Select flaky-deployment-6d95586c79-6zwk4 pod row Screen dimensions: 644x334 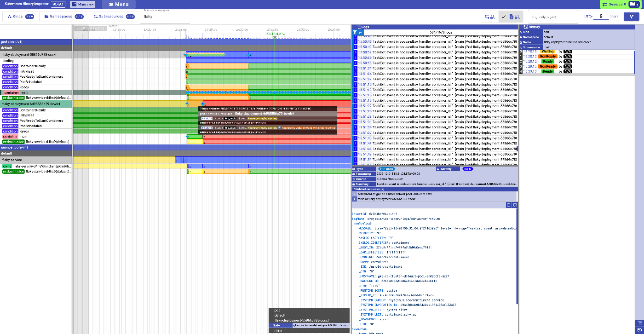[36, 104]
